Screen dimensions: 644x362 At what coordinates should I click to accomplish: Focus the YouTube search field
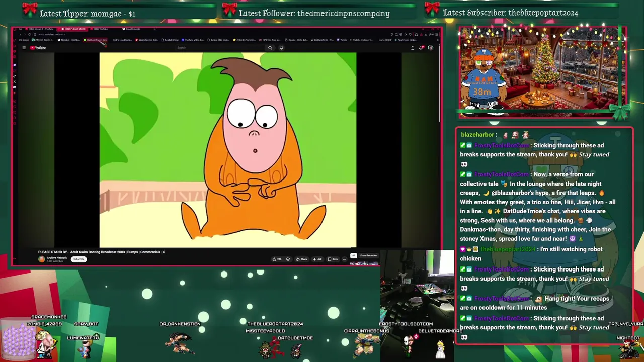[219, 48]
